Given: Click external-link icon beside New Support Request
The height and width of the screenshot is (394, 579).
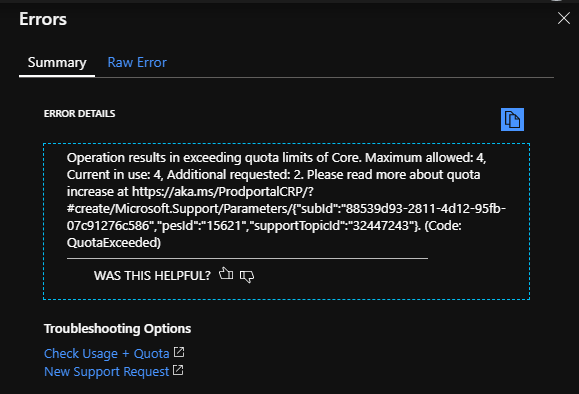Looking at the screenshot, I should click(x=178, y=370).
